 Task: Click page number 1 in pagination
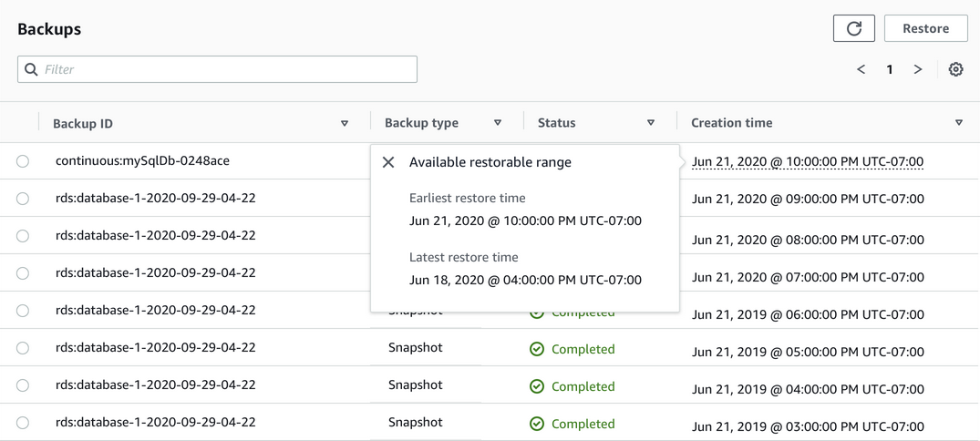pos(890,69)
